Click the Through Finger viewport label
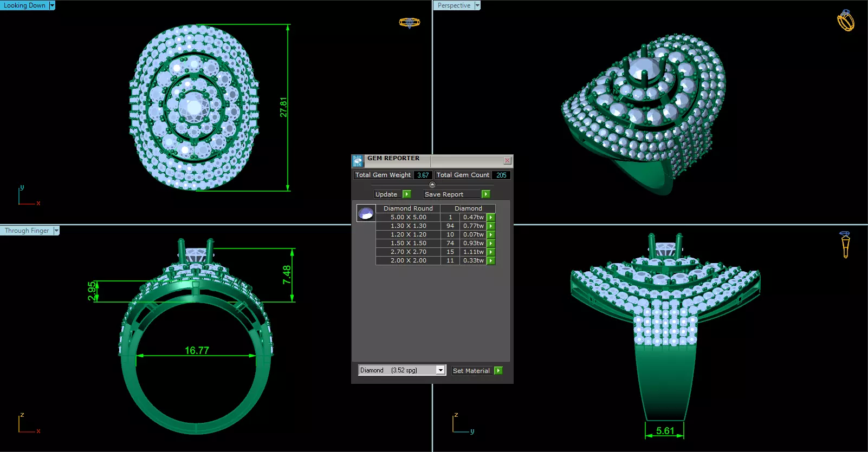 tap(27, 231)
